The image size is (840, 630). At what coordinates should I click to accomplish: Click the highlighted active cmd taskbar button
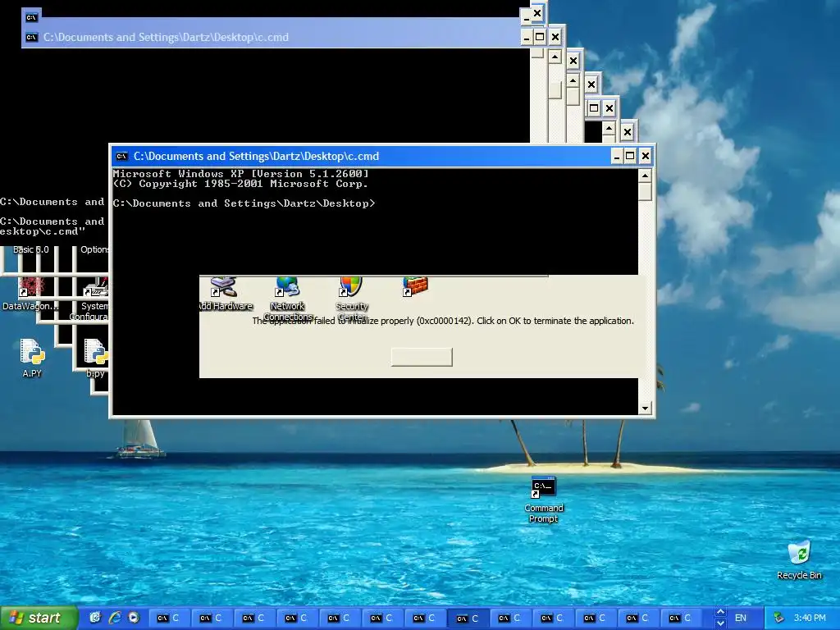pyautogui.click(x=468, y=619)
